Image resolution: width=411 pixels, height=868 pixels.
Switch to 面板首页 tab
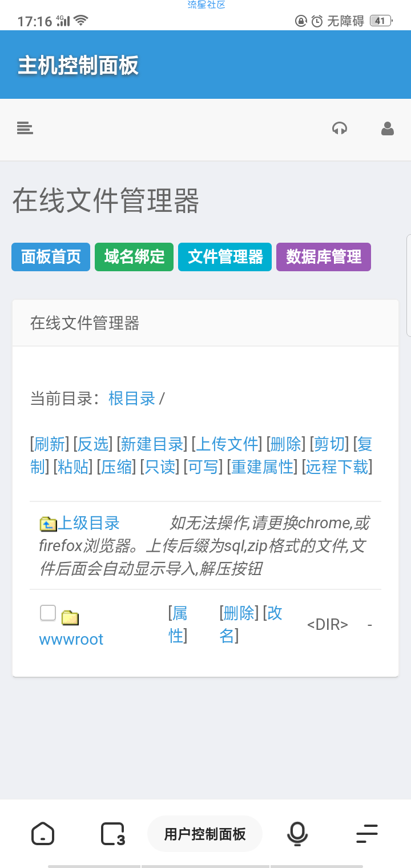pyautogui.click(x=51, y=257)
